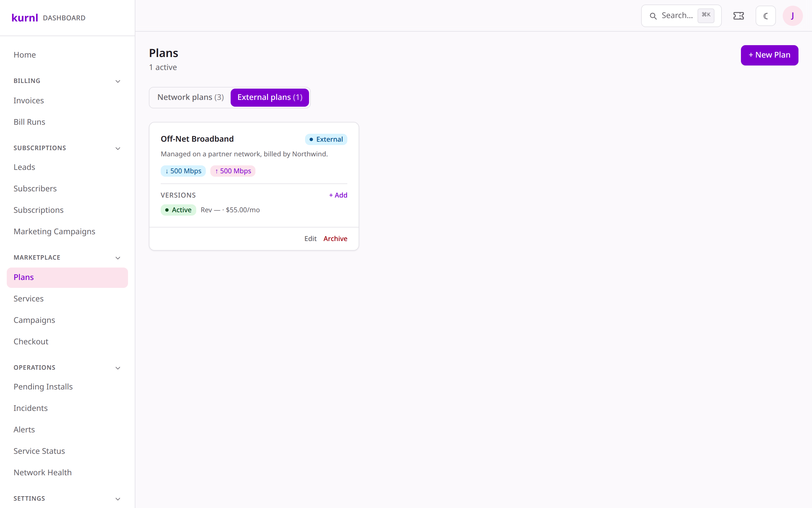The width and height of the screenshot is (812, 508).
Task: Open Leads page
Action: click(67, 167)
